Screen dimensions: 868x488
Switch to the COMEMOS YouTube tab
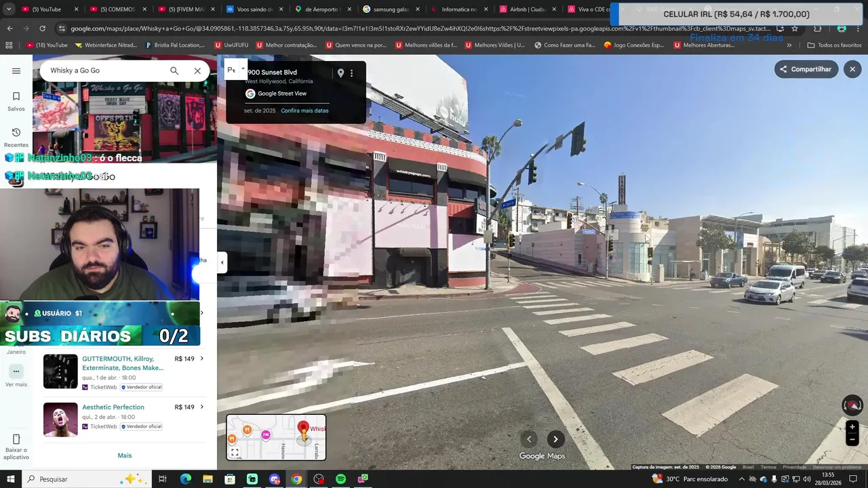pos(117,9)
